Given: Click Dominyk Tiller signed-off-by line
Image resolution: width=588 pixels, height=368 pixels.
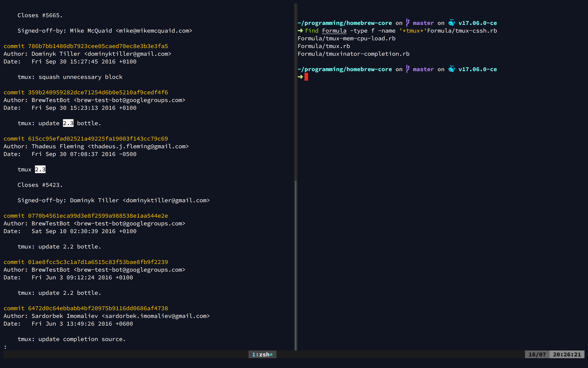Looking at the screenshot, I should (113, 200).
